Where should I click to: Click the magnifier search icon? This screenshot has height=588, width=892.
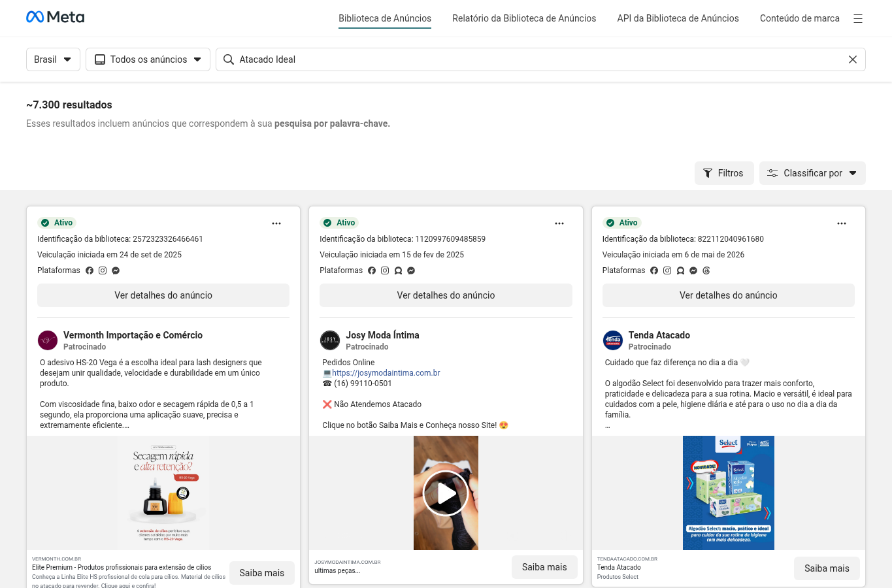(229, 59)
